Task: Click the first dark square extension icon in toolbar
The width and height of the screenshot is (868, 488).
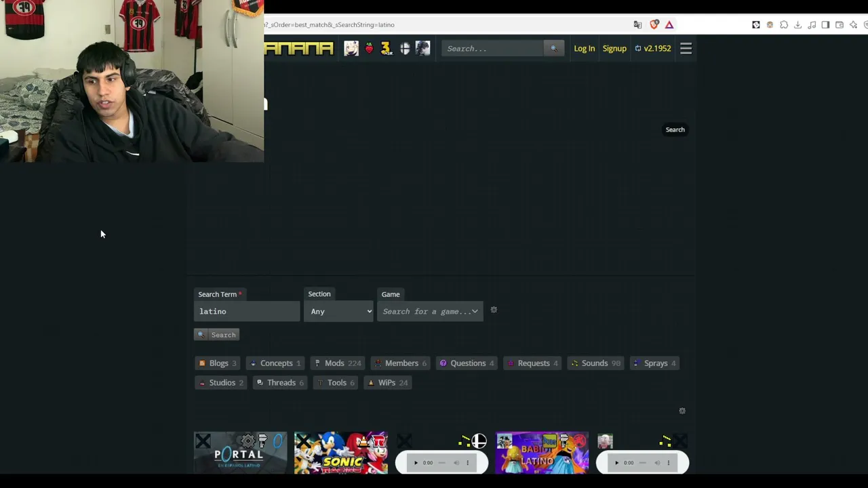Action: point(756,24)
